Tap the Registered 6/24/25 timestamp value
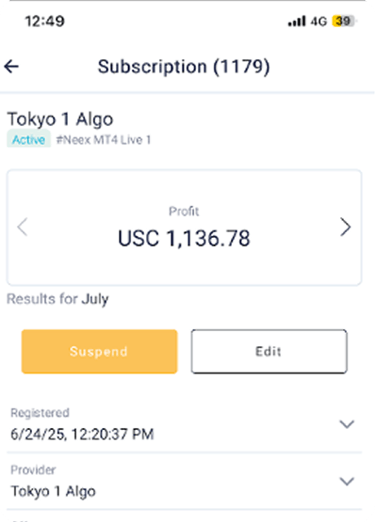Viewport: 375px width, 522px height. coord(82,434)
